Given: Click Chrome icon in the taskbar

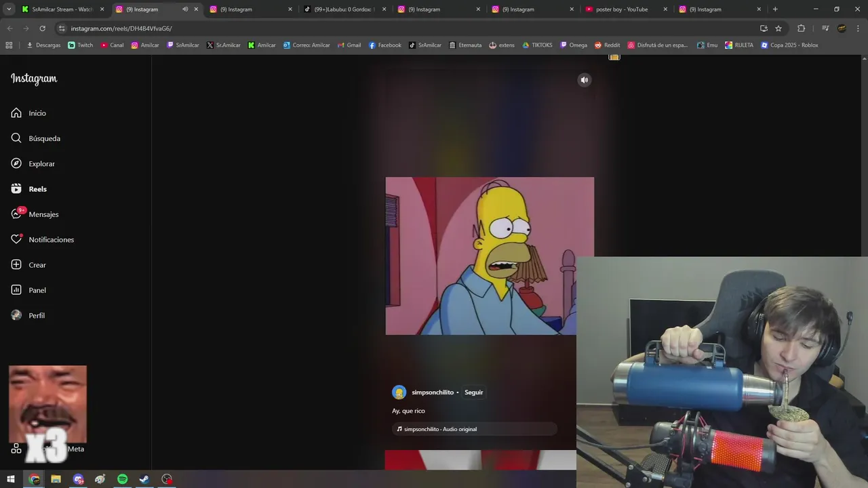Looking at the screenshot, I should coord(34,479).
